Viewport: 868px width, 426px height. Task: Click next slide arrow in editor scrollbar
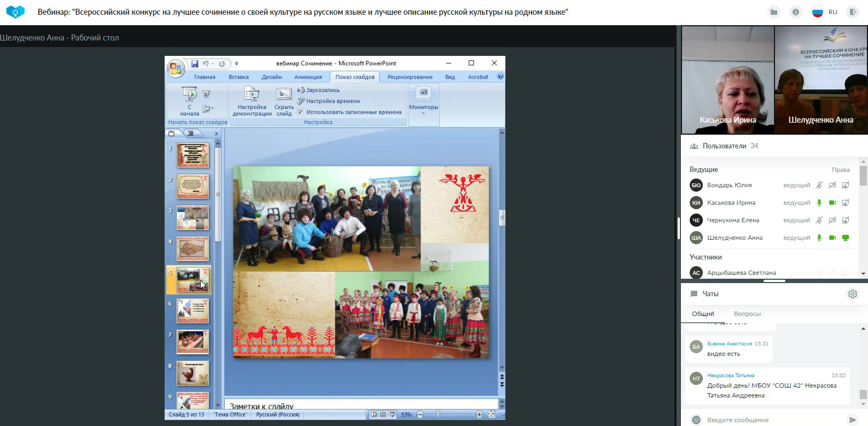502,384
